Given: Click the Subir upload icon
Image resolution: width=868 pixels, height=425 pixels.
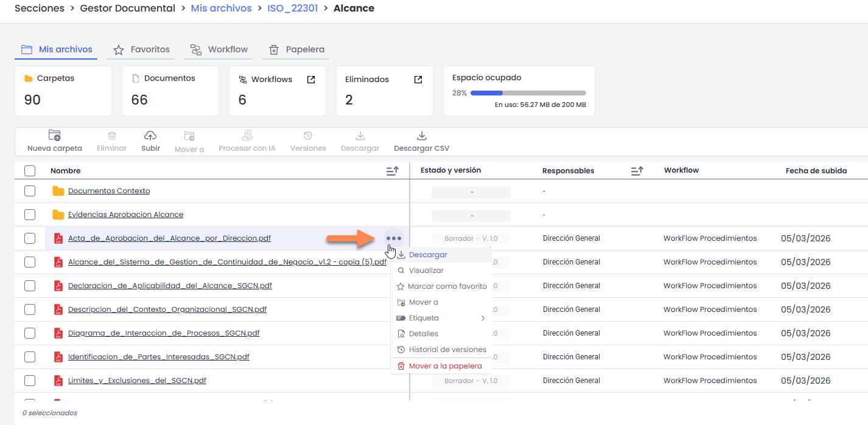Looking at the screenshot, I should point(150,136).
